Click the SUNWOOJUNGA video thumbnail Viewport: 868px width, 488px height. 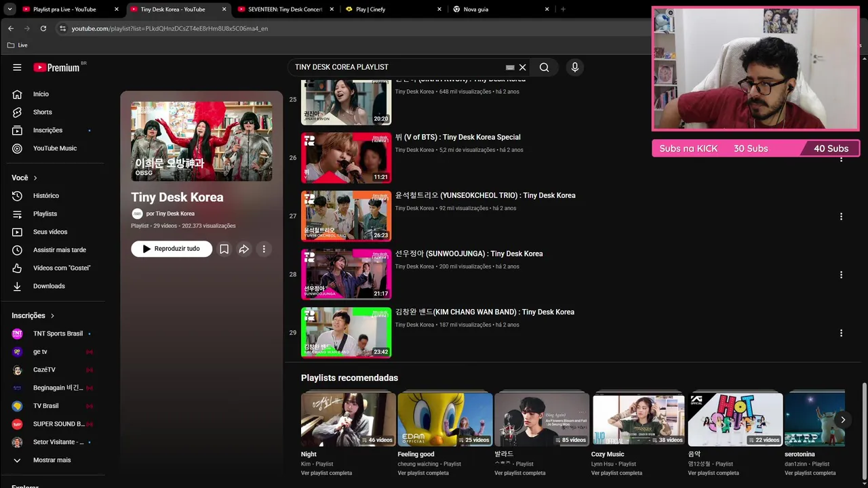346,274
